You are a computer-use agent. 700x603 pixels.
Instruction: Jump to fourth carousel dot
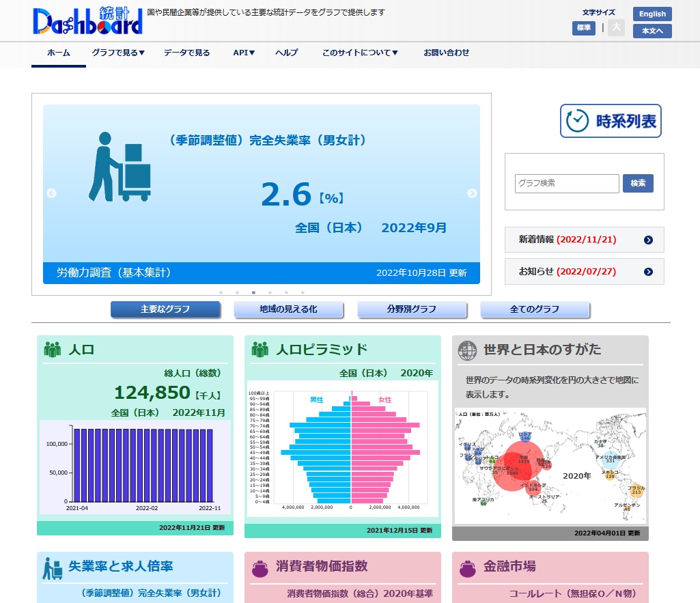(x=270, y=292)
